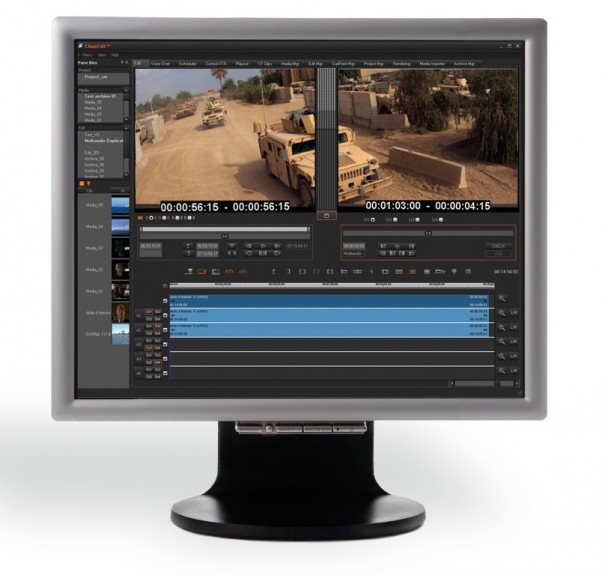
Task: Click the first orange-highlighted timeline toolbar icon
Action: (202, 271)
